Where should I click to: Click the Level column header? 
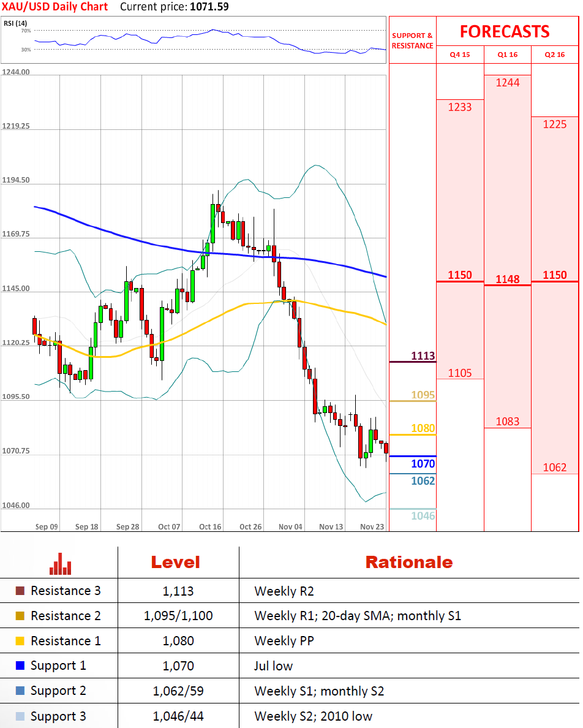pyautogui.click(x=175, y=563)
